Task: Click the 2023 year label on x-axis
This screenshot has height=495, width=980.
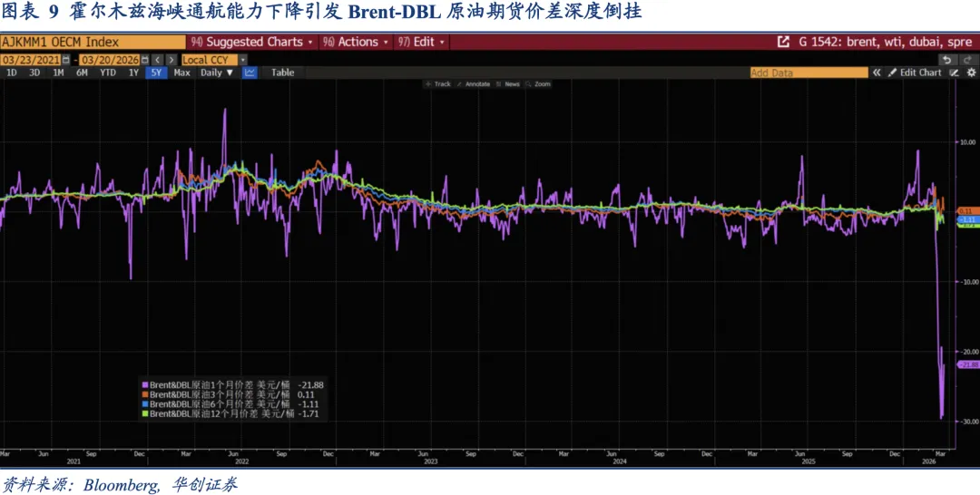Action: coord(430,462)
